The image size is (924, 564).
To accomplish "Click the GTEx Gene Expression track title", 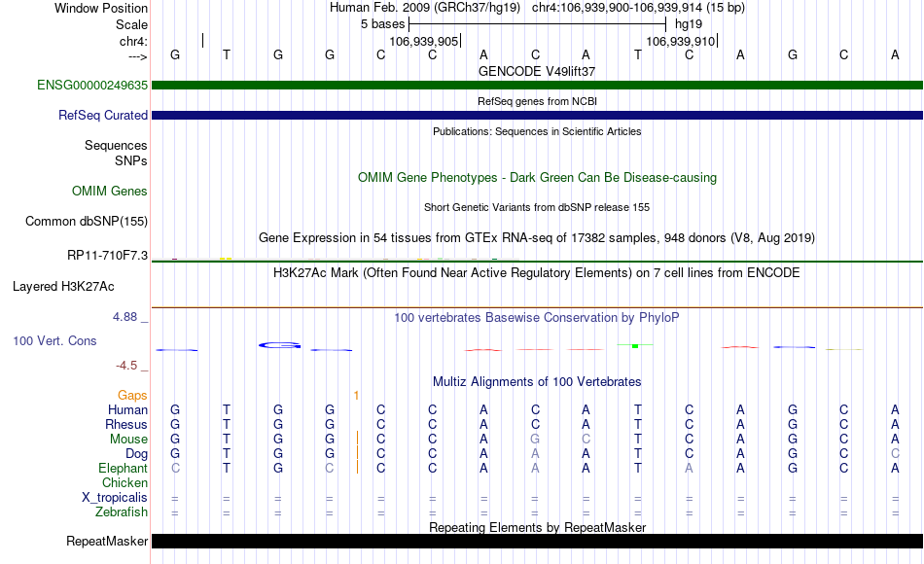I will point(537,237).
